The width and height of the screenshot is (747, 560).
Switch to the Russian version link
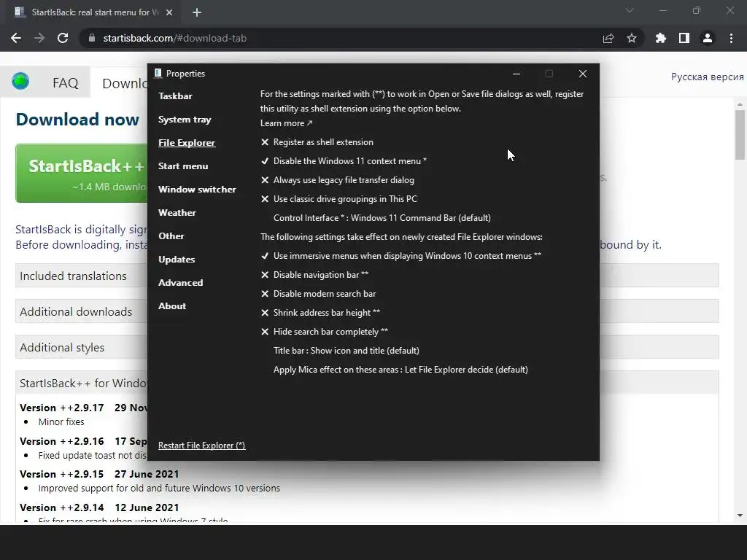707,77
